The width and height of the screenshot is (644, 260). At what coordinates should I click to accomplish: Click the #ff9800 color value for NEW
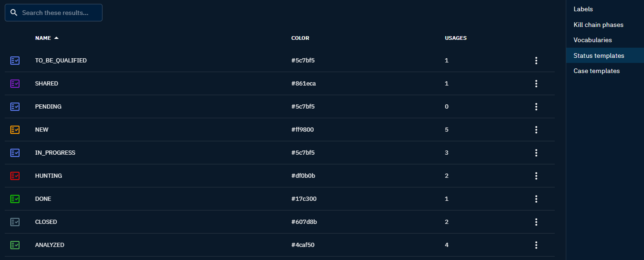(x=302, y=130)
